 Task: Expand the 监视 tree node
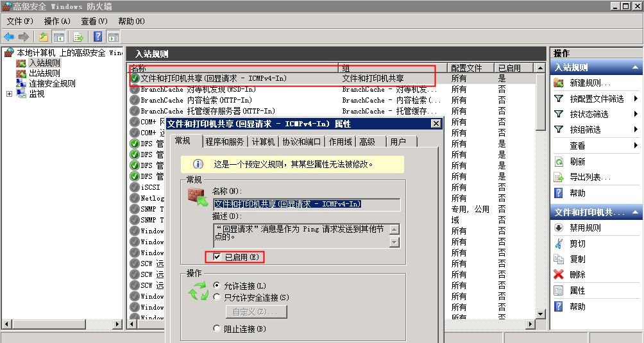(x=9, y=94)
